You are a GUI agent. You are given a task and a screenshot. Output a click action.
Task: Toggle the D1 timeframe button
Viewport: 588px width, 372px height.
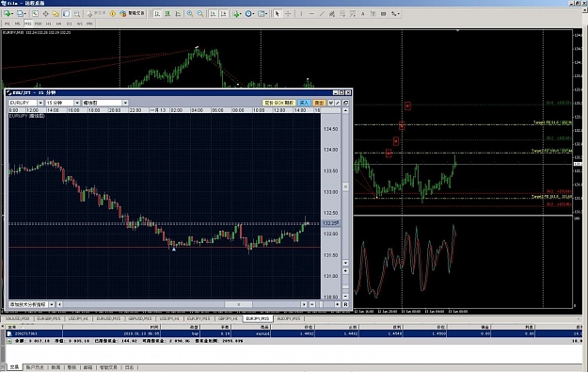point(69,24)
